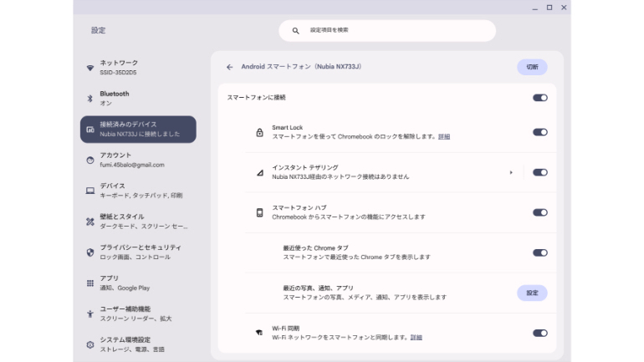Toggle the Smart Lock switch
The width and height of the screenshot is (644, 362).
(540, 132)
